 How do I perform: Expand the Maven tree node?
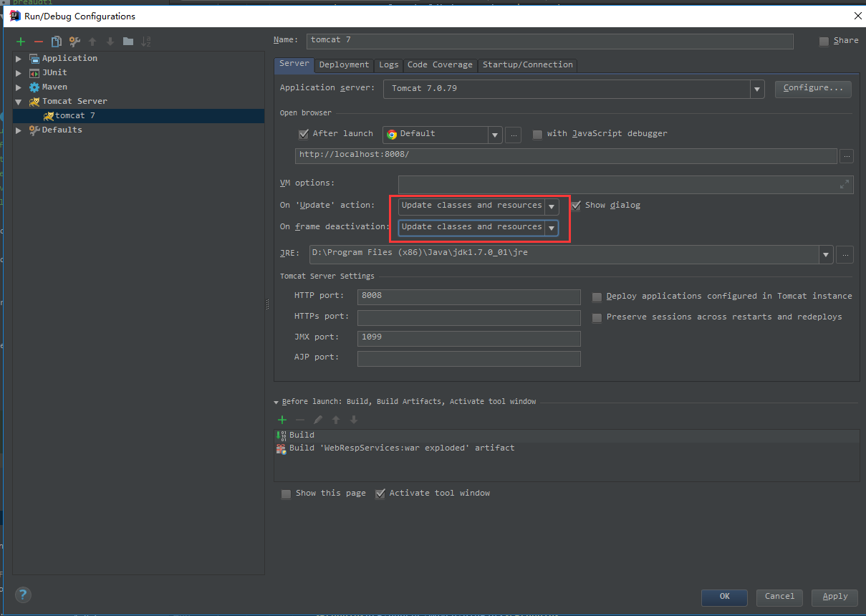click(19, 87)
